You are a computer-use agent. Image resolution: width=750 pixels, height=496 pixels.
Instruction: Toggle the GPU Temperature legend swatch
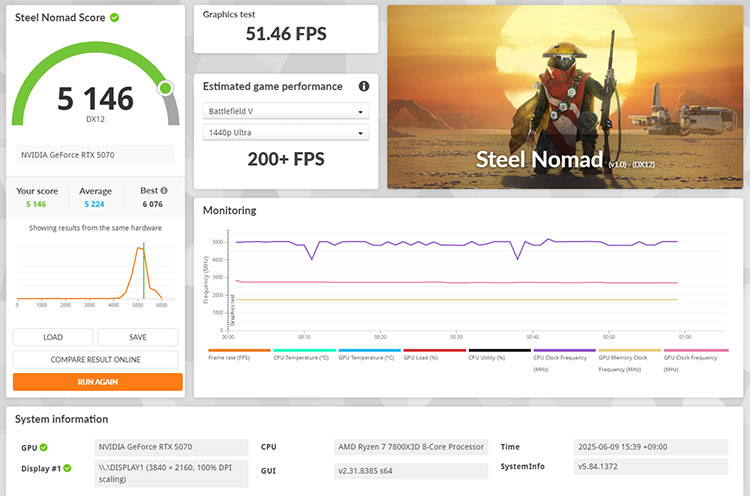tap(370, 350)
